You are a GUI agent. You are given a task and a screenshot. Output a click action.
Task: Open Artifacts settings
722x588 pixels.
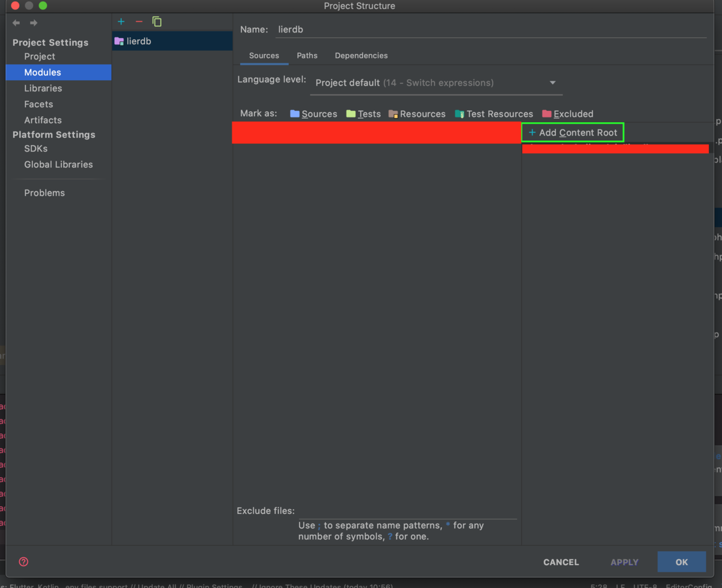(43, 120)
